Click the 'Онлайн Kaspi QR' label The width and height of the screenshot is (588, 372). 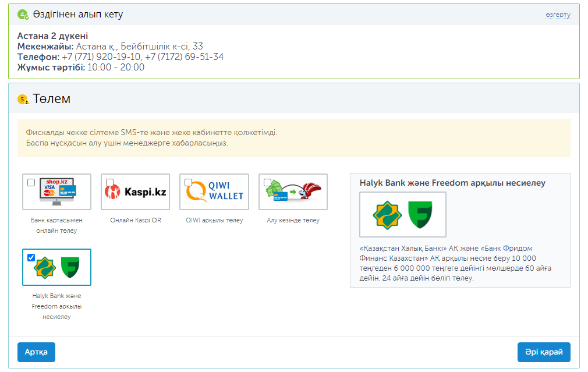(x=135, y=221)
